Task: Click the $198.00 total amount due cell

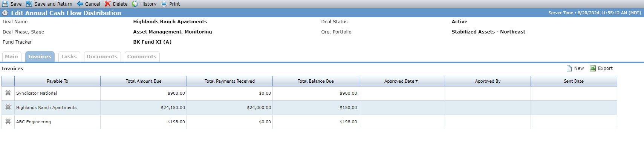Action: [x=144, y=122]
